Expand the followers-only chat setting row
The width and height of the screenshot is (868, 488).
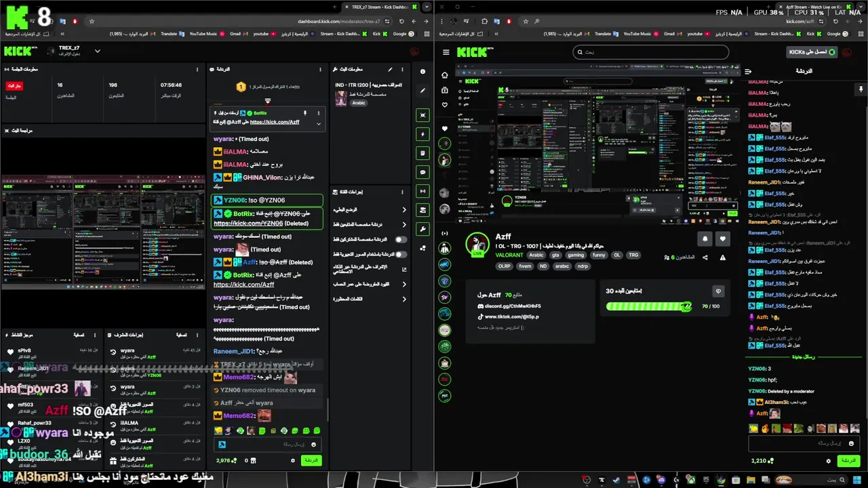[369, 224]
